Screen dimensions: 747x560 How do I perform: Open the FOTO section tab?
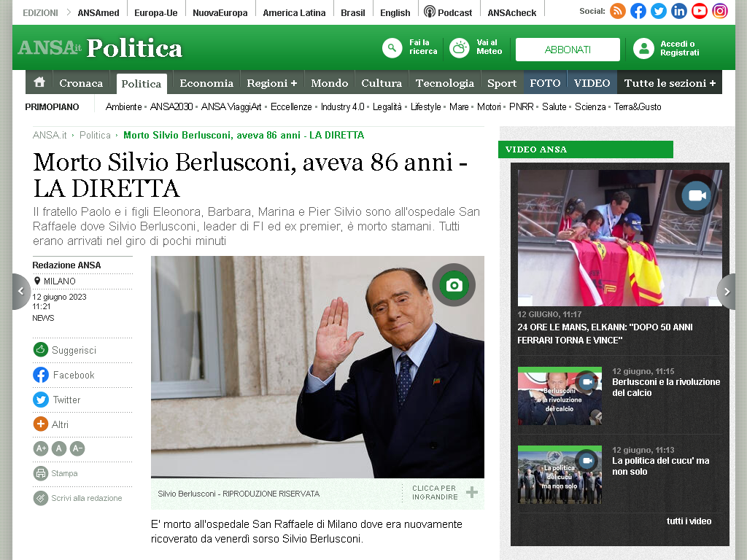pyautogui.click(x=545, y=83)
